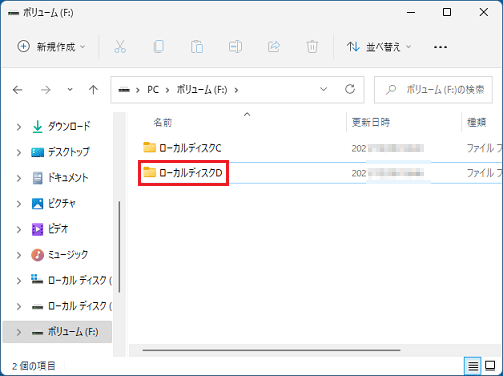Click the navigation pane vertical scrollbar
The image size is (503, 376).
[119, 247]
